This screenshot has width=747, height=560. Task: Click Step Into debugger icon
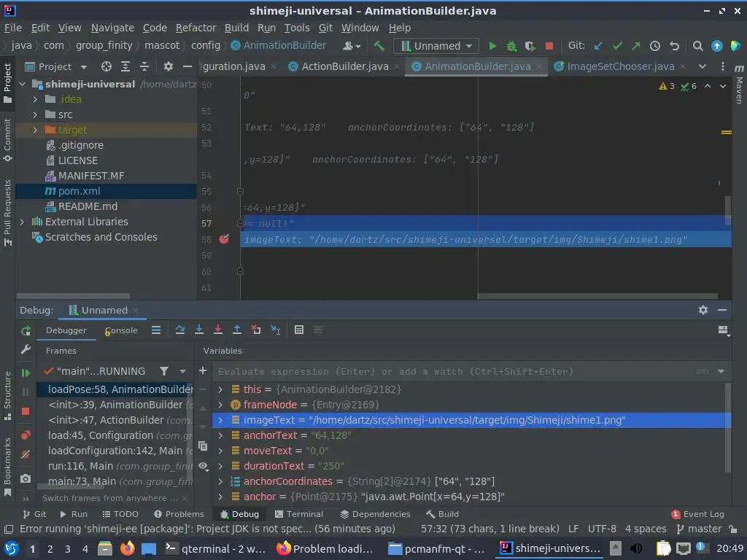[x=199, y=330]
